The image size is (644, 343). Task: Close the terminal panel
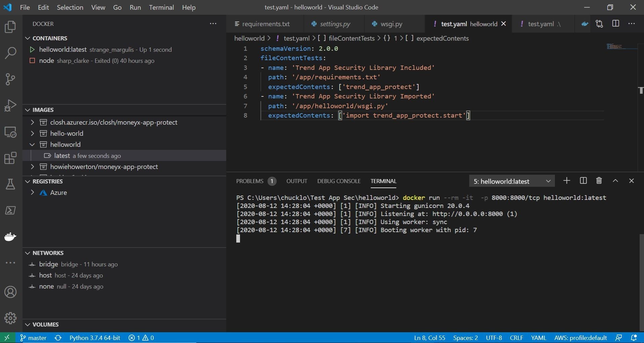[632, 181]
